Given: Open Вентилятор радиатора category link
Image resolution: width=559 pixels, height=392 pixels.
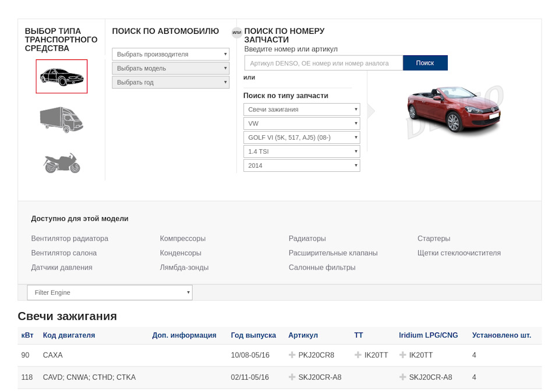Looking at the screenshot, I should [69, 238].
